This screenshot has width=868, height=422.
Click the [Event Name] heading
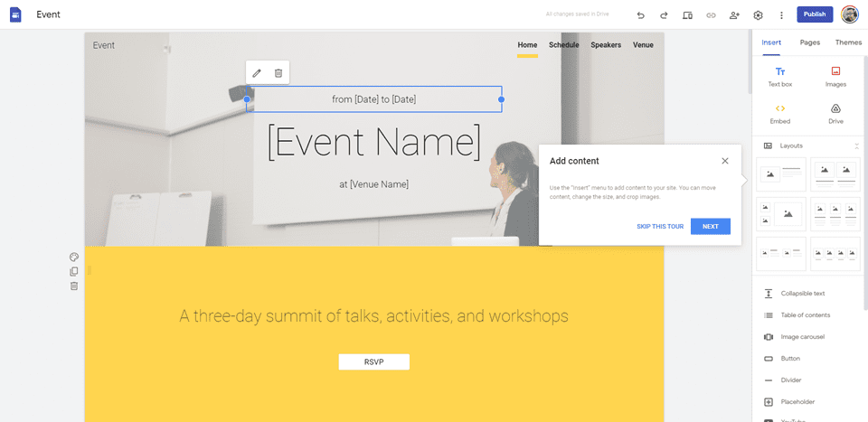click(x=374, y=143)
